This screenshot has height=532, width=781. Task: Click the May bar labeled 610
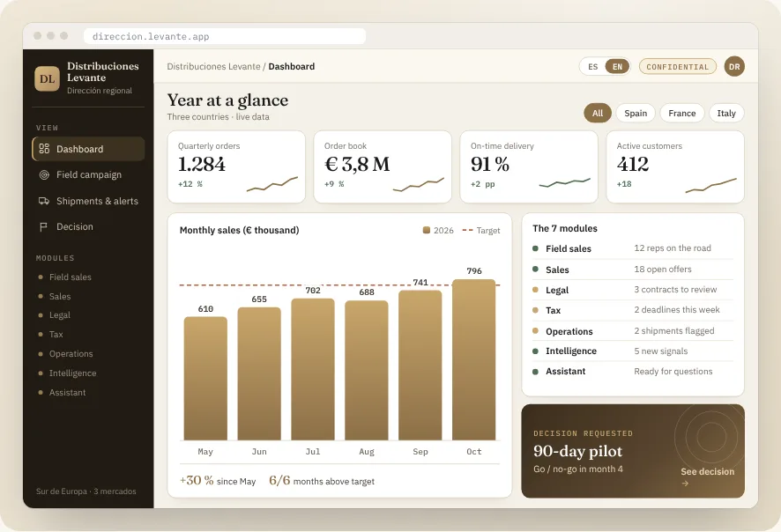(205, 378)
